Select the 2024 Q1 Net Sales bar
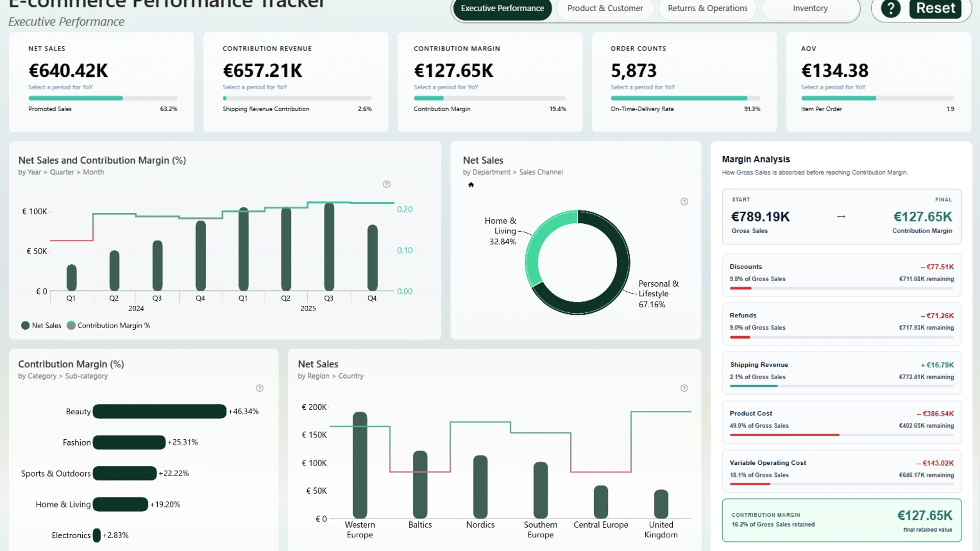The height and width of the screenshot is (551, 980). click(x=71, y=278)
